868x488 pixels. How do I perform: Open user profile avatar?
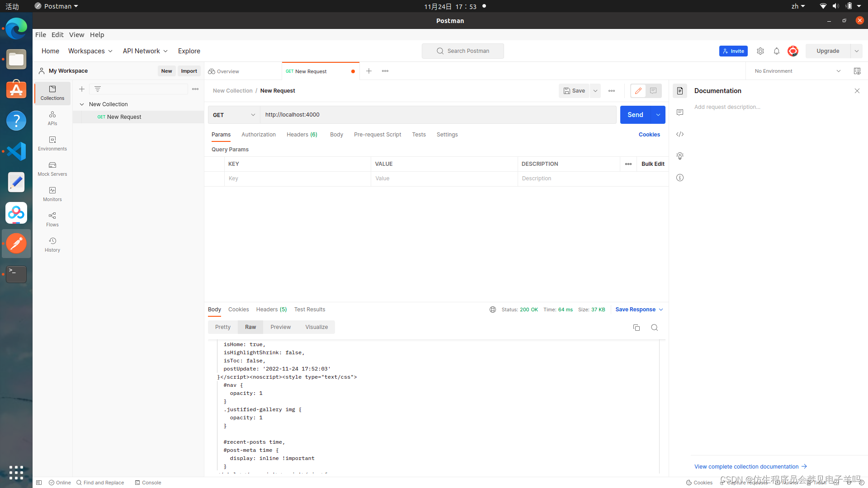793,51
